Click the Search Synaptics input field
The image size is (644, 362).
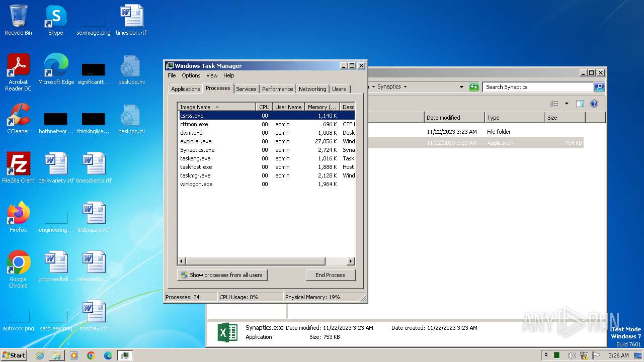[x=538, y=87]
